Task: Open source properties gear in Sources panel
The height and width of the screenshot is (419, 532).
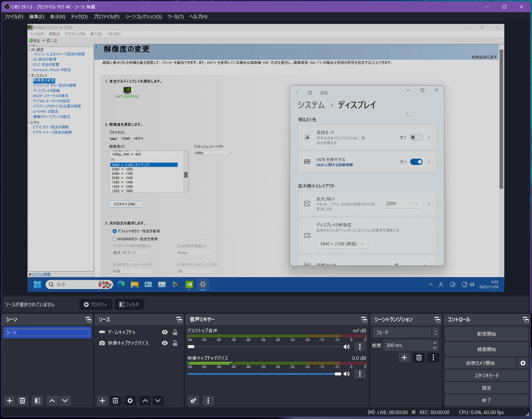Action: tap(130, 401)
